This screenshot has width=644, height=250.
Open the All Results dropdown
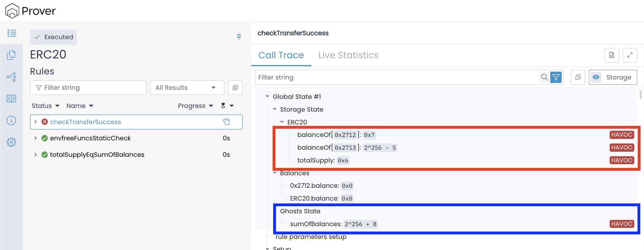(x=187, y=88)
